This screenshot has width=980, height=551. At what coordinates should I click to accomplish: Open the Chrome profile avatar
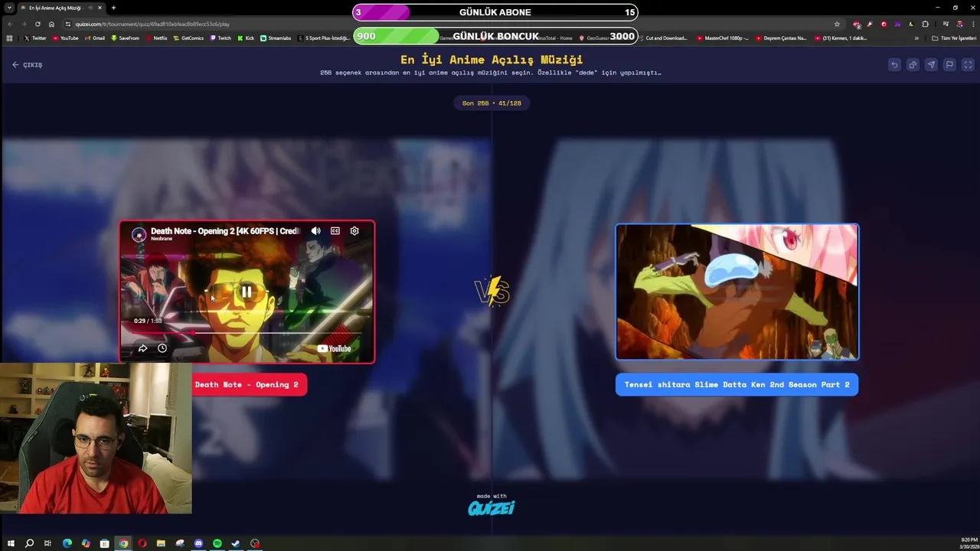coord(959,24)
